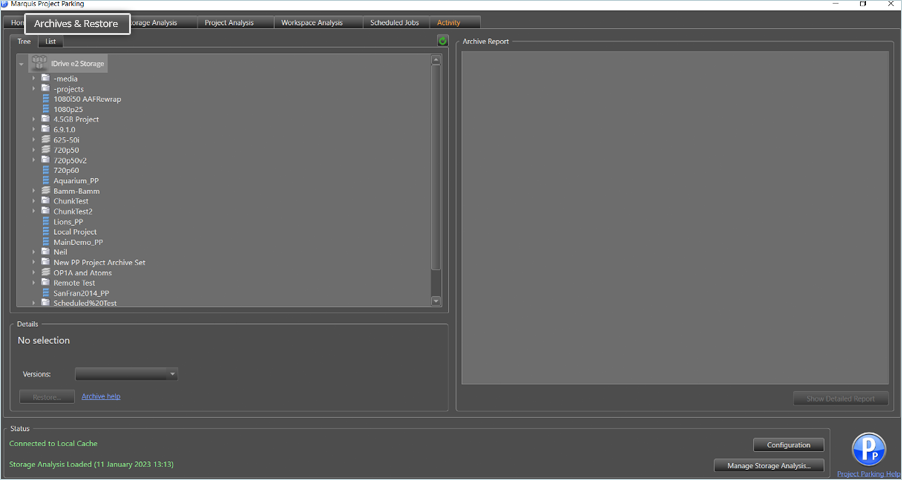Click the 4.5GB Project folder icon
Image resolution: width=902 pixels, height=480 pixels.
[x=46, y=119]
